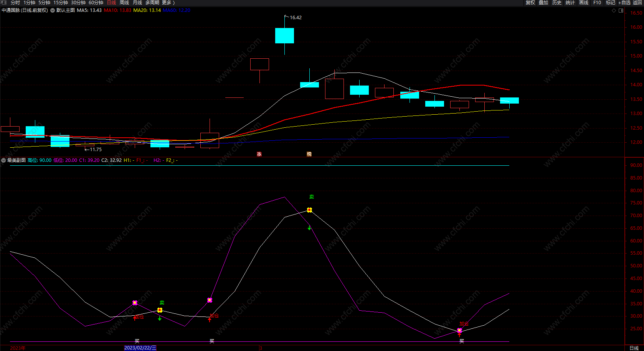Click the 11.75 low price label
Image resolution: width=644 pixels, height=351 pixels.
96,150
